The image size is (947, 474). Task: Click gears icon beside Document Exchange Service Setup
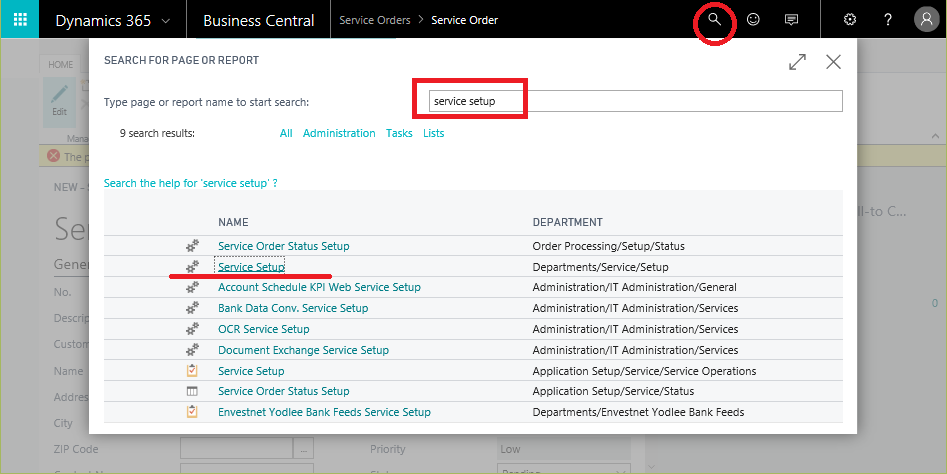192,350
